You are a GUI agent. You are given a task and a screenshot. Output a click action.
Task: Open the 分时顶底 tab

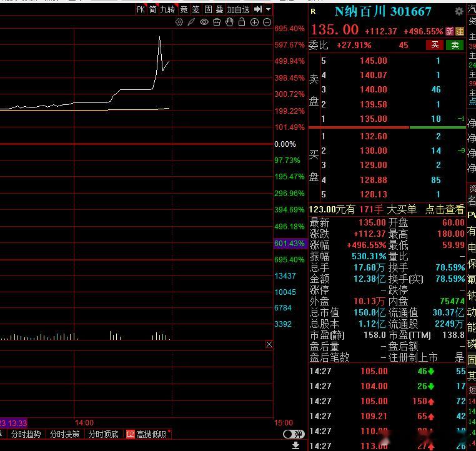104,434
